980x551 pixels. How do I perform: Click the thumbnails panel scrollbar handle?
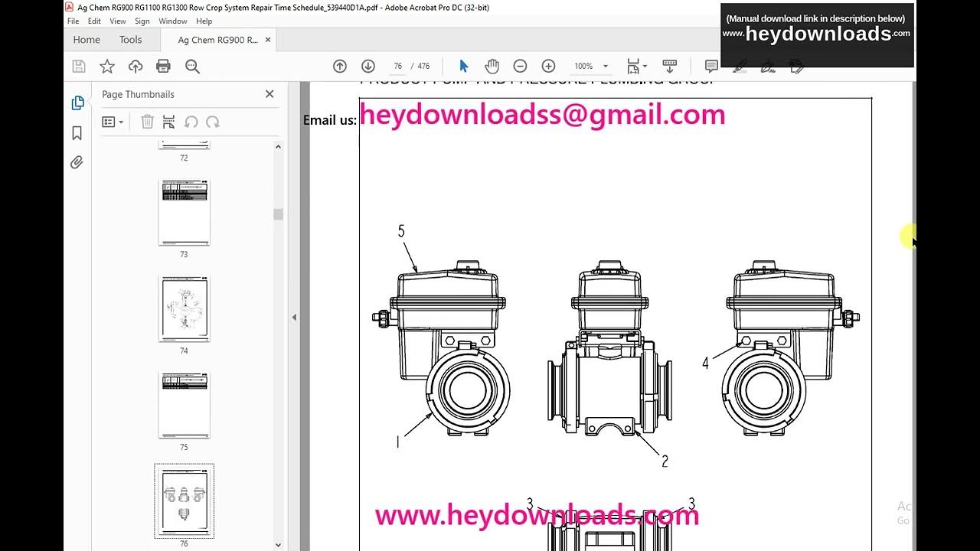[x=278, y=214]
